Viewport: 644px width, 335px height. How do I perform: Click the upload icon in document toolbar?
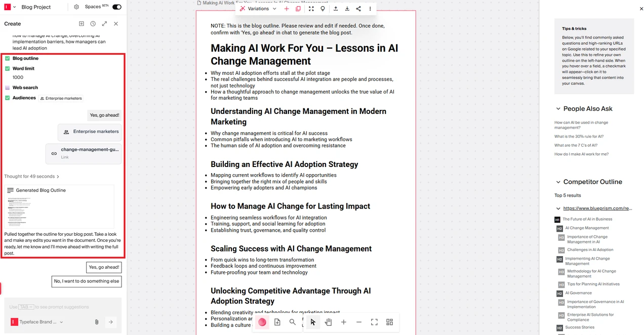[x=336, y=9]
